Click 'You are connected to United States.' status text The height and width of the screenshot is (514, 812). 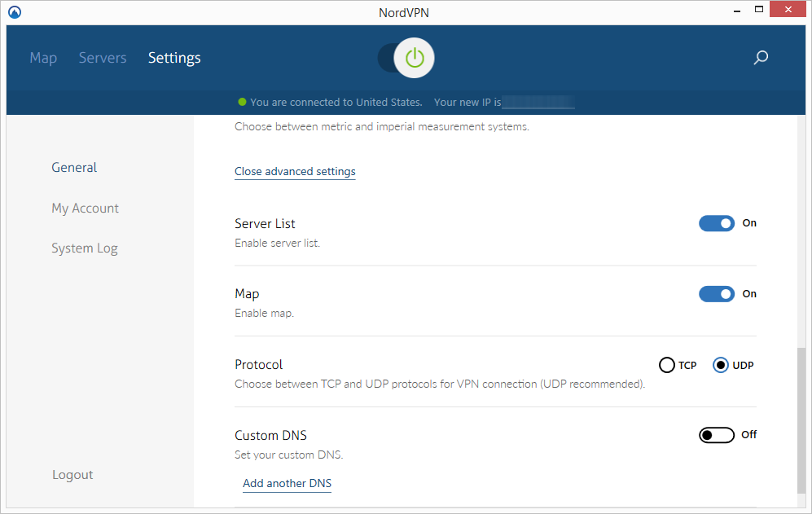coord(336,103)
